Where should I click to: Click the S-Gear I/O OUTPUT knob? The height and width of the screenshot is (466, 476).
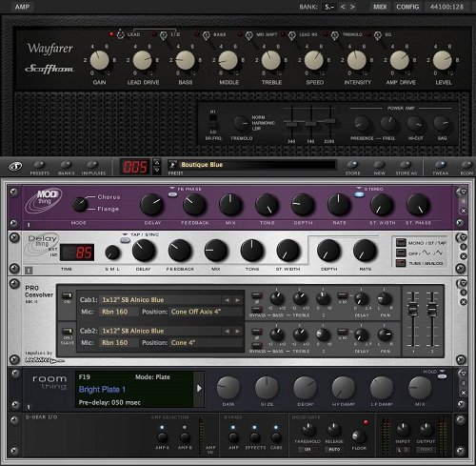click(x=426, y=430)
